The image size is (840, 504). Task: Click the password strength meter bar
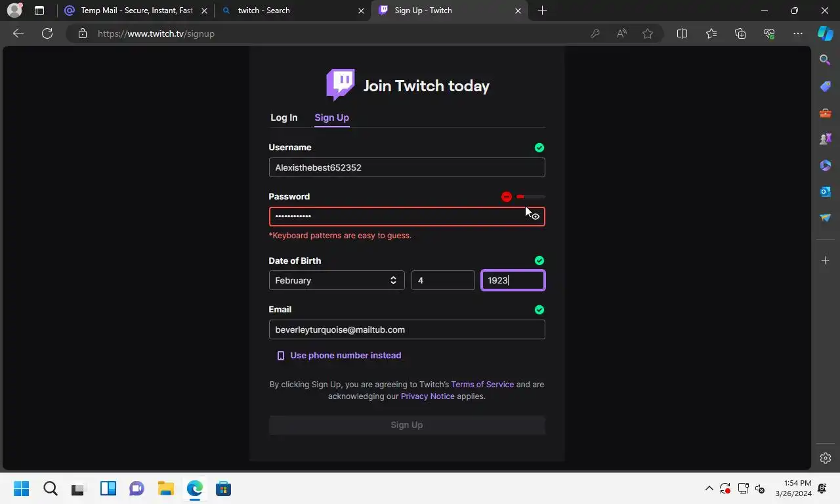click(x=530, y=196)
